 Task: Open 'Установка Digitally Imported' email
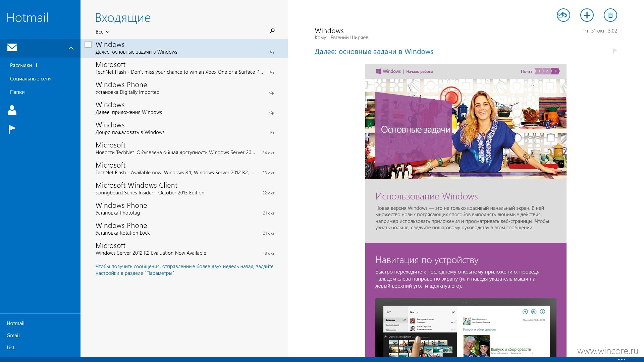(x=184, y=88)
